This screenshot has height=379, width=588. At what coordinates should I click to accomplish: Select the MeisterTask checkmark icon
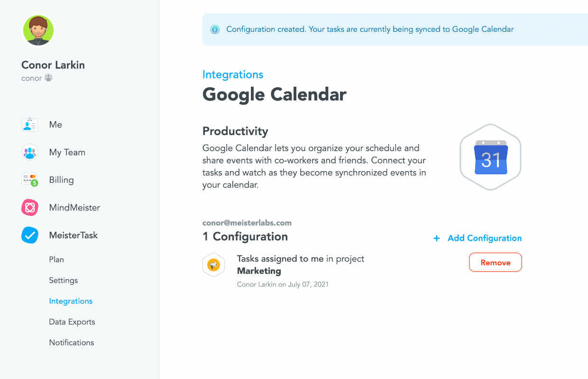click(29, 235)
